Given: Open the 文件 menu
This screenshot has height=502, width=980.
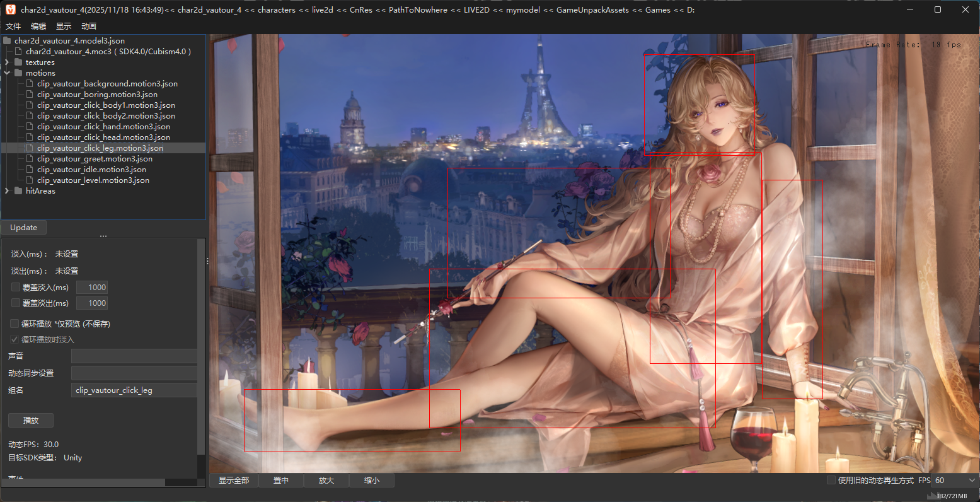Looking at the screenshot, I should pos(13,26).
